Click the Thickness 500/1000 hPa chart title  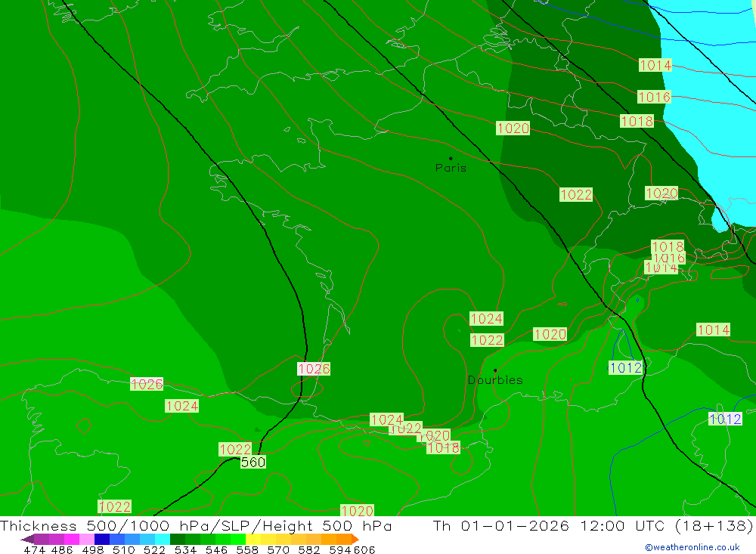pos(196,525)
